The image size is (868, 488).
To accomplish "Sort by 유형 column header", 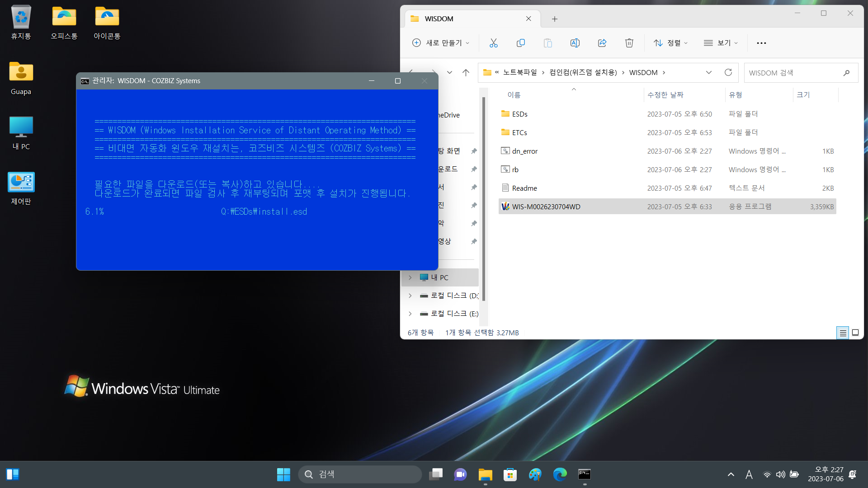I will pos(736,95).
